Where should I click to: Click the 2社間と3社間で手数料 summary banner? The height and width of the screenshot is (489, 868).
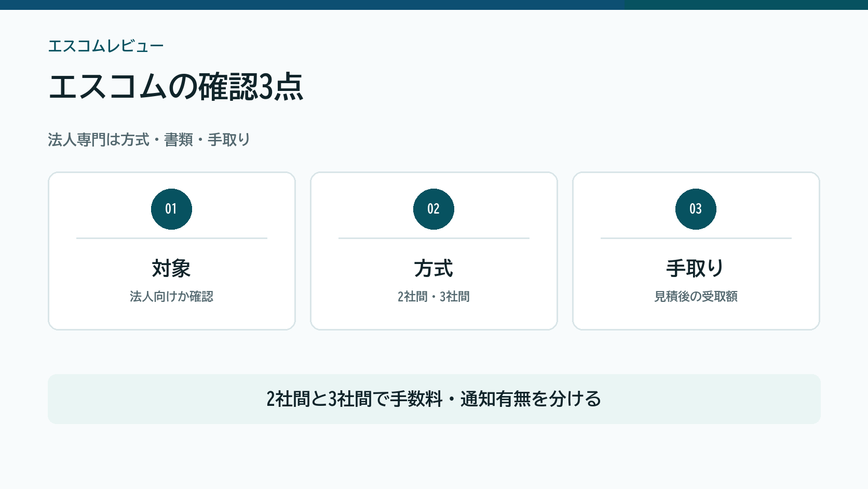point(434,399)
